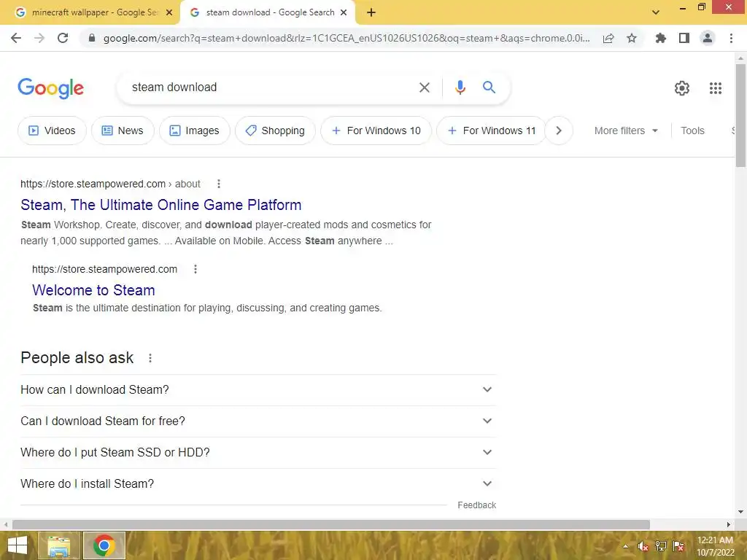Image resolution: width=747 pixels, height=560 pixels.
Task: Open Steam, The Ultimate Online Game Platform
Action: 161,205
